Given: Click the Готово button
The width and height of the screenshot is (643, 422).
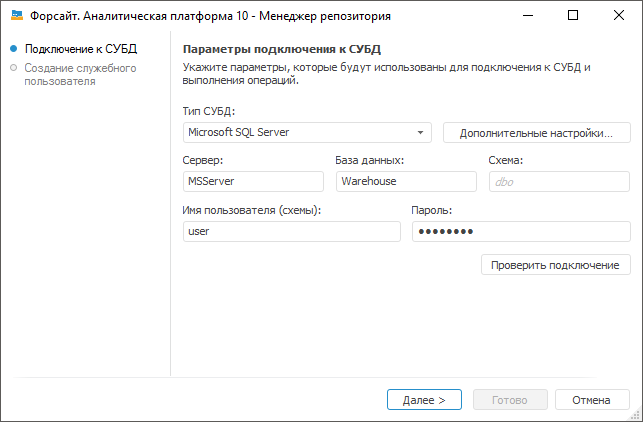Looking at the screenshot, I should click(x=510, y=400).
